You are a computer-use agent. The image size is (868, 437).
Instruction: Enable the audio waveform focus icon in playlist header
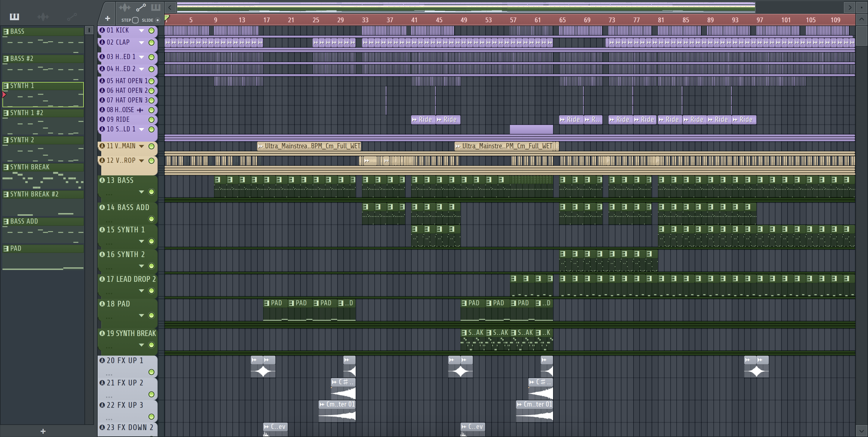point(125,8)
